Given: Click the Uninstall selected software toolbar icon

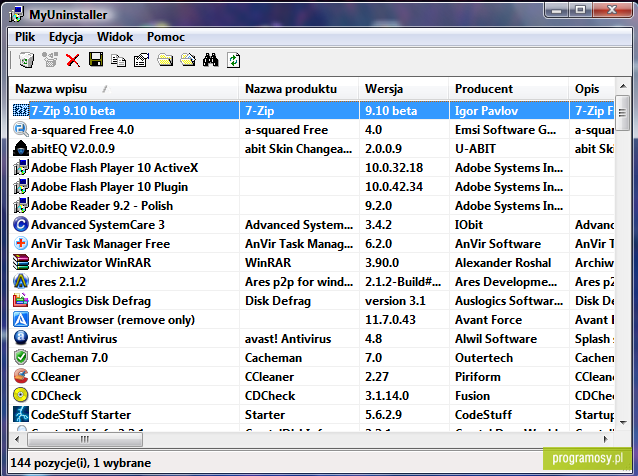Looking at the screenshot, I should [x=27, y=60].
